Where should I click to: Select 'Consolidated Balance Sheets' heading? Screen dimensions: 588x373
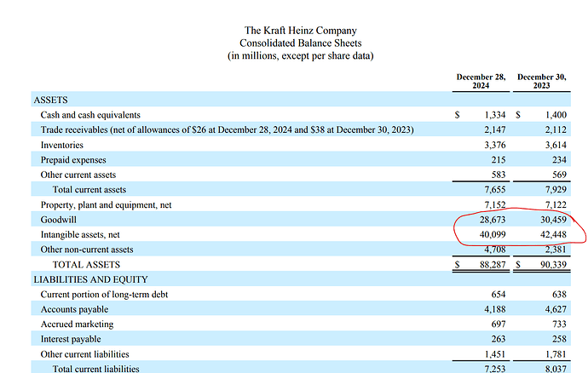300,43
